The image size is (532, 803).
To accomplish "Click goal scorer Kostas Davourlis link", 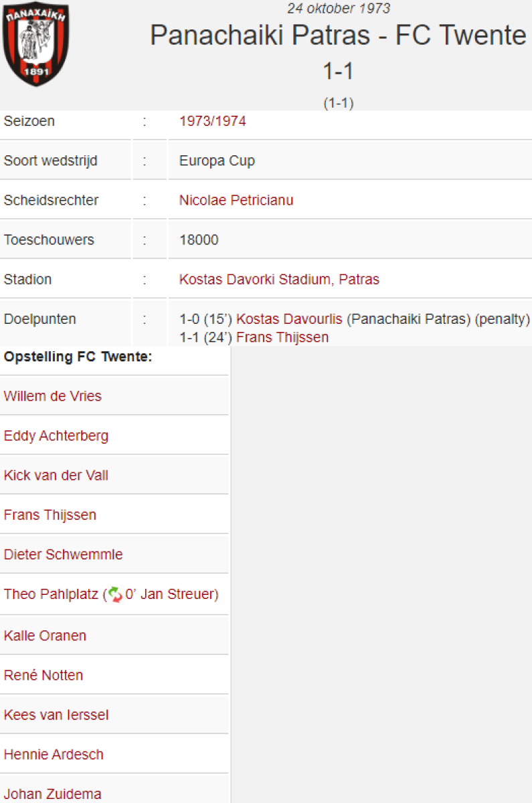I will [x=289, y=319].
